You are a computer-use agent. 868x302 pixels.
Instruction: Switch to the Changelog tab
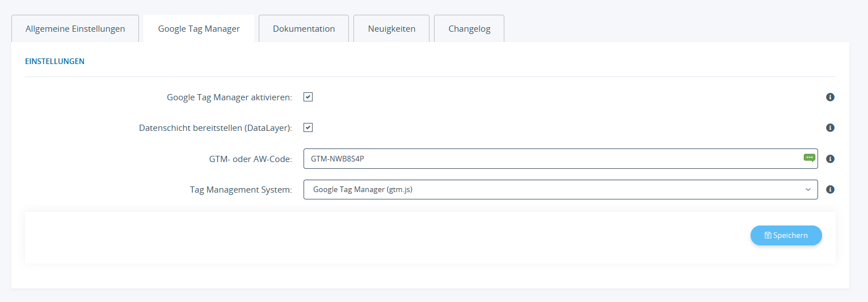click(x=469, y=28)
